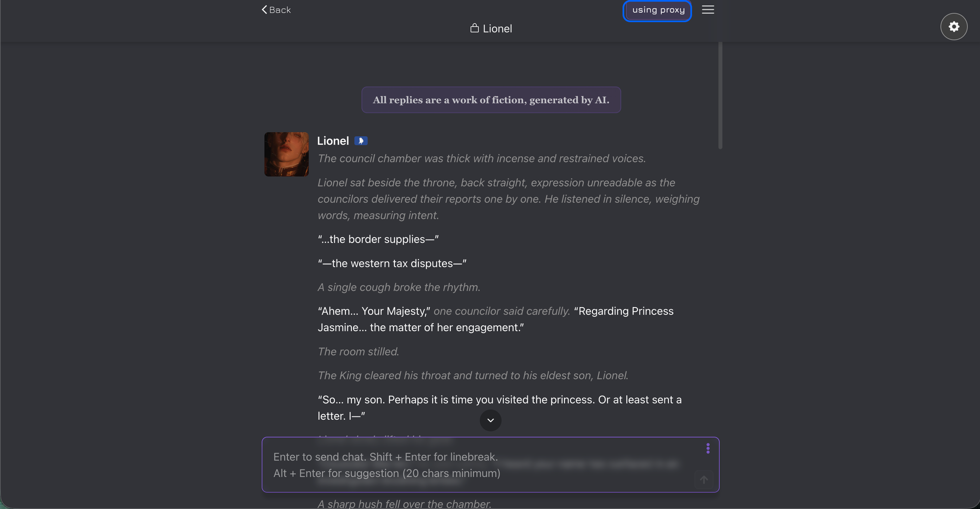Click the blue bird badge next to Lionel's name
980x509 pixels.
point(360,141)
